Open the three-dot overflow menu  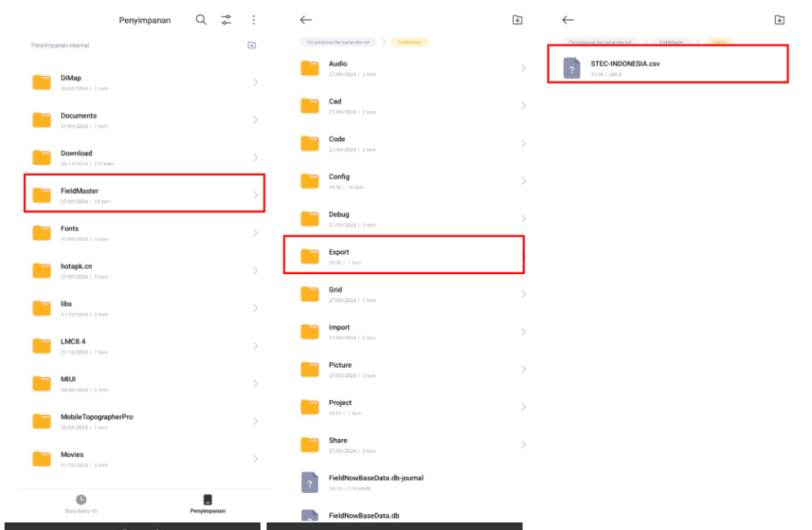(x=253, y=20)
